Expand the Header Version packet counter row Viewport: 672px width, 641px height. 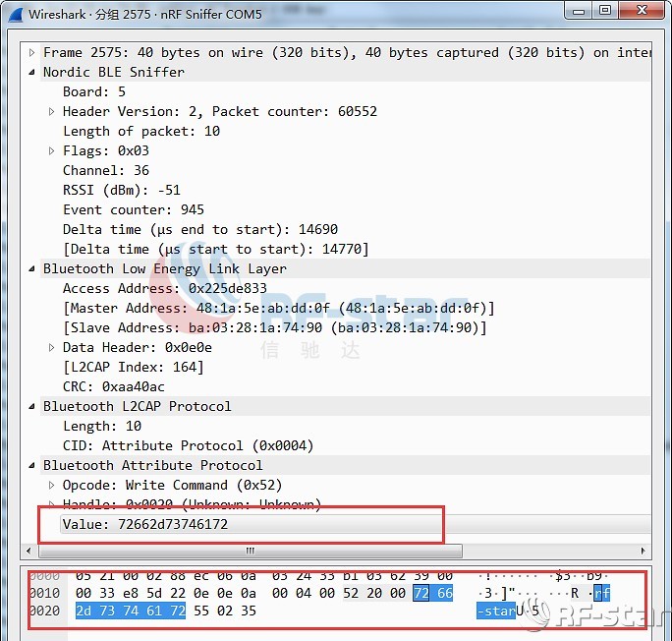click(x=52, y=111)
